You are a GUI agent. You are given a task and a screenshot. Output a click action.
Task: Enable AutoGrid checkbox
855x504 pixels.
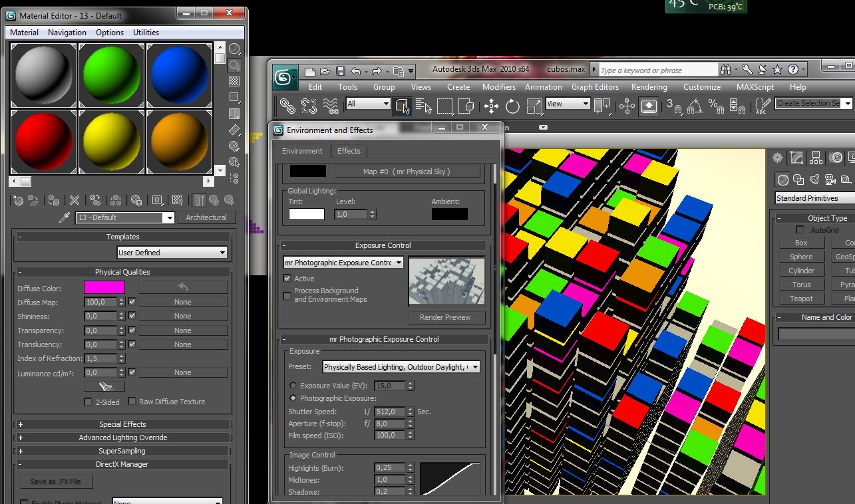(x=800, y=230)
